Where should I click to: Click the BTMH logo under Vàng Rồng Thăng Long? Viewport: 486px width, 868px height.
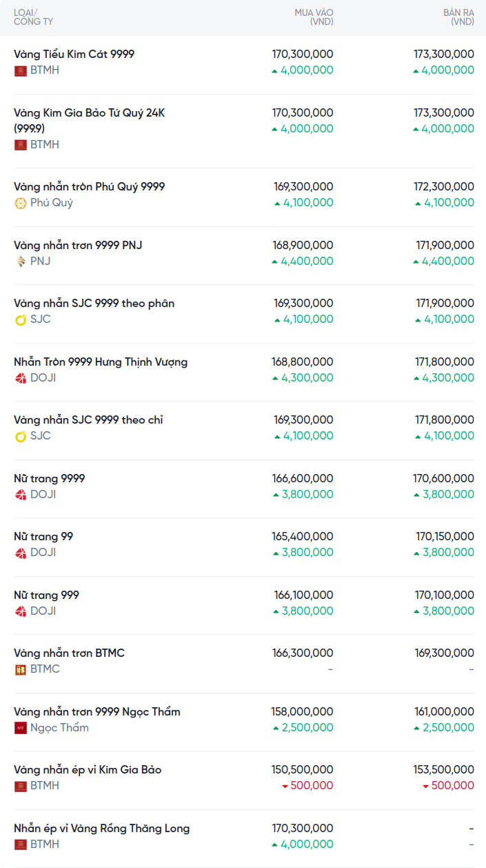click(x=21, y=845)
